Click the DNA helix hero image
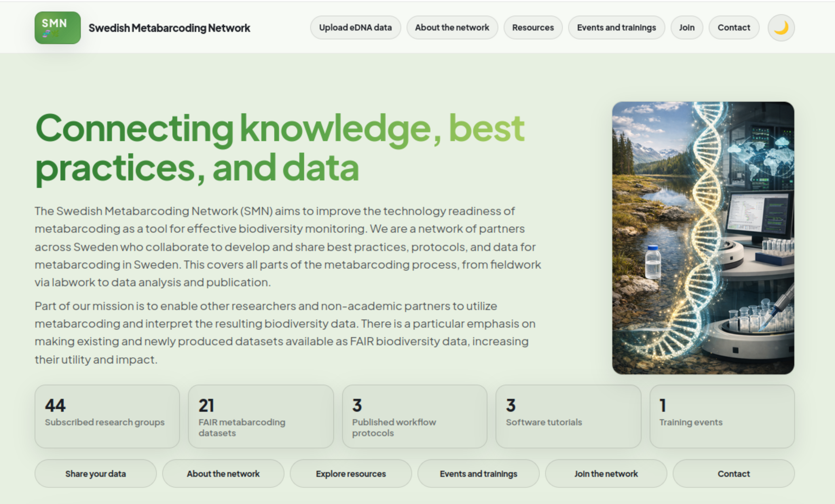Image resolution: width=835 pixels, height=504 pixels. coord(703,237)
